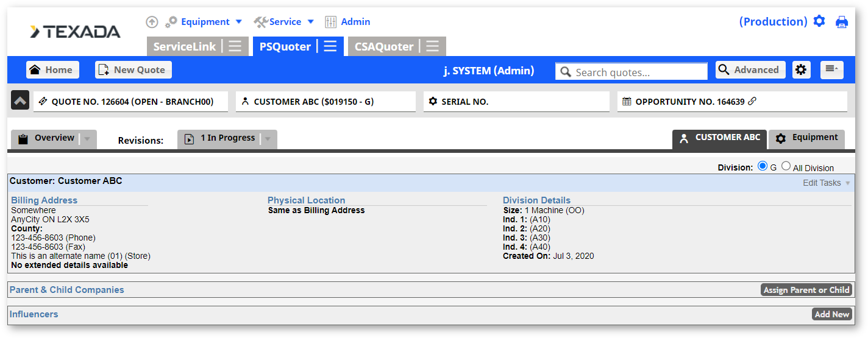Click the clipboard icon on Overview tab
The height and width of the screenshot is (338, 868).
[x=23, y=139]
